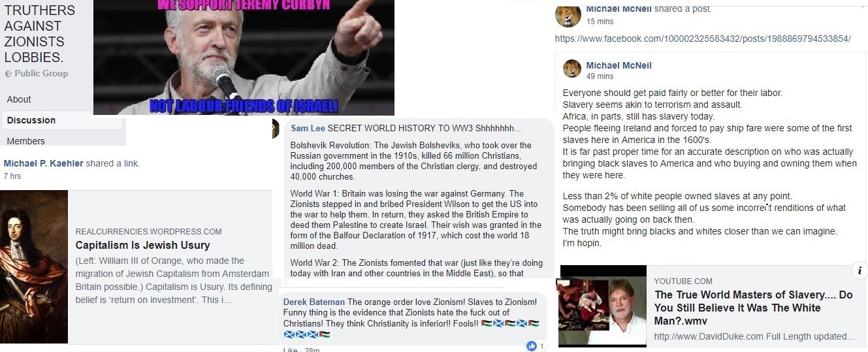Open the Capitalism Is Jewish Usury article title
868x352 pixels.
click(x=142, y=246)
